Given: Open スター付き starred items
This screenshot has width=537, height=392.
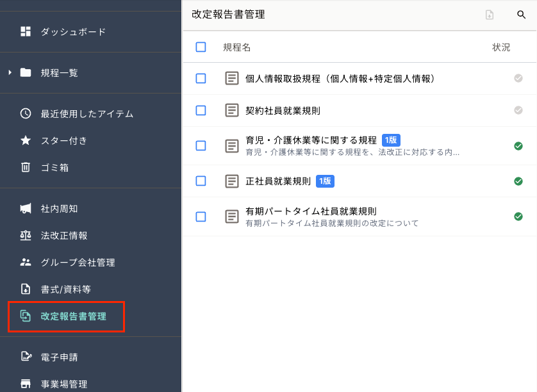Looking at the screenshot, I should [x=63, y=140].
